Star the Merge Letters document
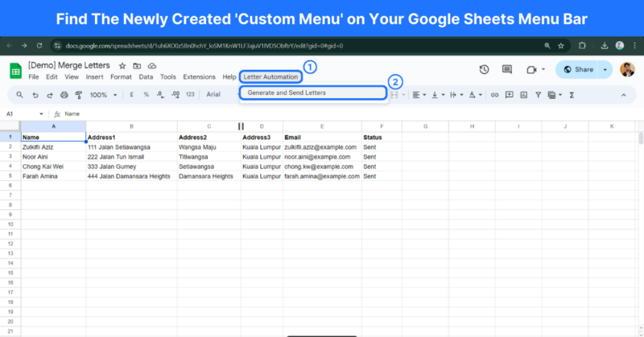Image resolution: width=644 pixels, height=337 pixels. coord(122,66)
